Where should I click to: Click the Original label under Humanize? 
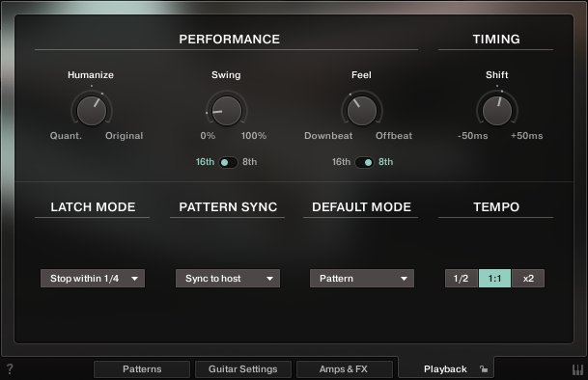[x=125, y=136]
